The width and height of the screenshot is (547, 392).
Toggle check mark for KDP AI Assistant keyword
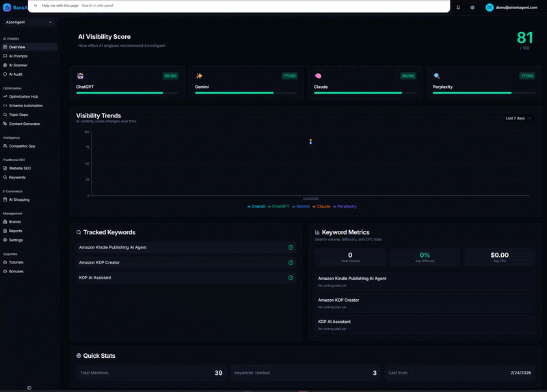(x=291, y=277)
